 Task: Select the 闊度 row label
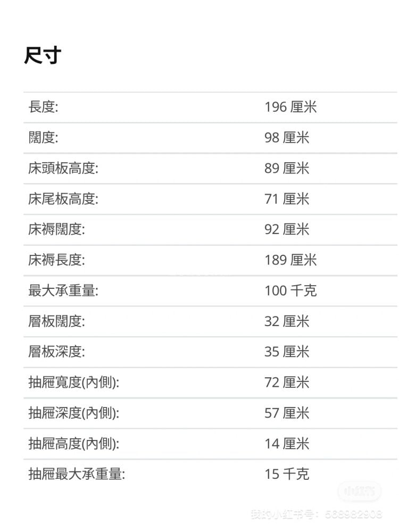(x=44, y=137)
